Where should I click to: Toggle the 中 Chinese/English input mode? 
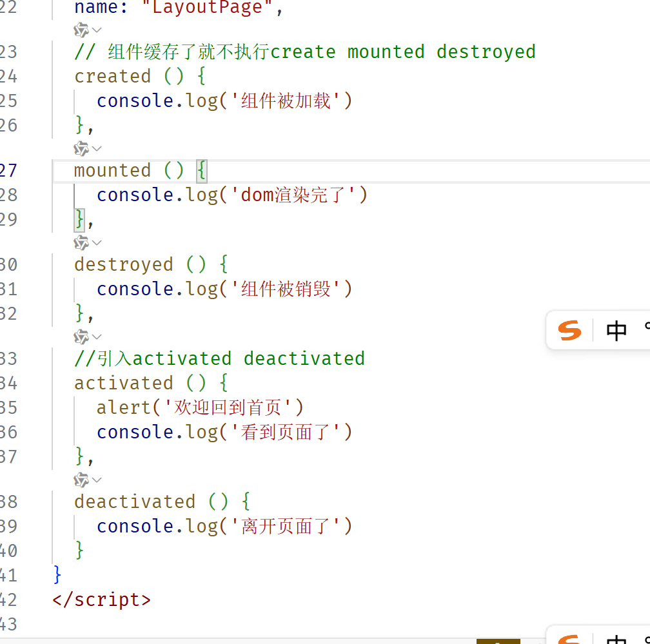coord(616,331)
